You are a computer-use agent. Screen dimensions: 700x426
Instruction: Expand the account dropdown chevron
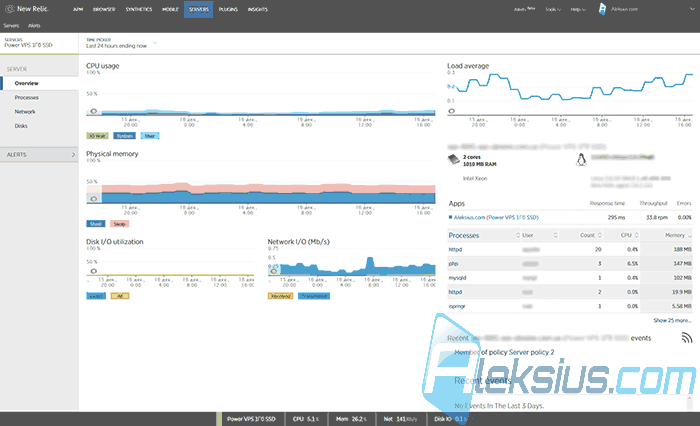pos(692,9)
